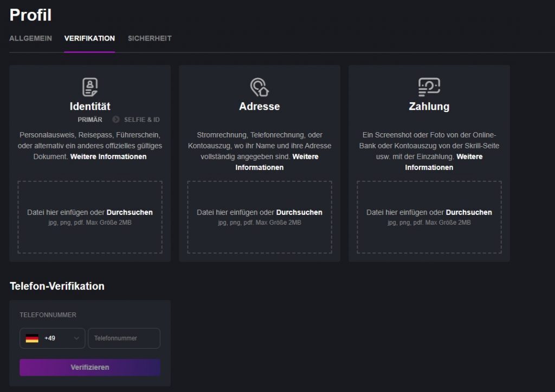This screenshot has width=555, height=392.
Task: Click the Profil page title
Action: 30,15
